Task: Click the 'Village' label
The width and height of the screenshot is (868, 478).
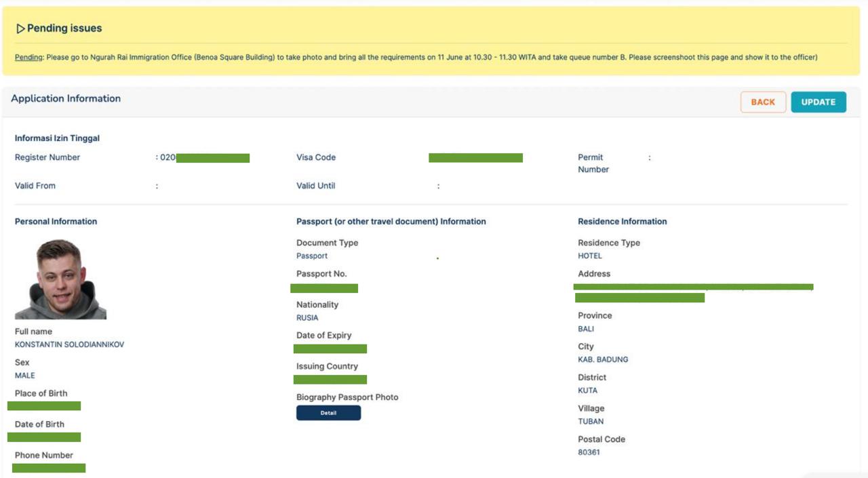Action: coord(591,408)
